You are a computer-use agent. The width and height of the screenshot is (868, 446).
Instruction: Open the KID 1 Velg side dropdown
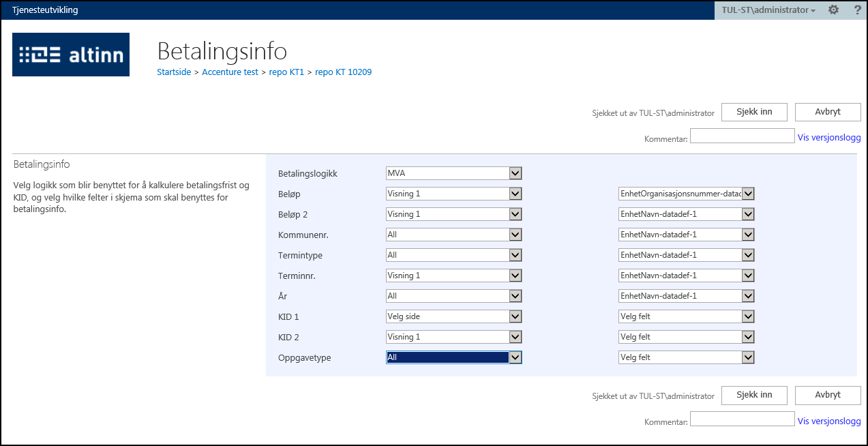pyautogui.click(x=453, y=316)
